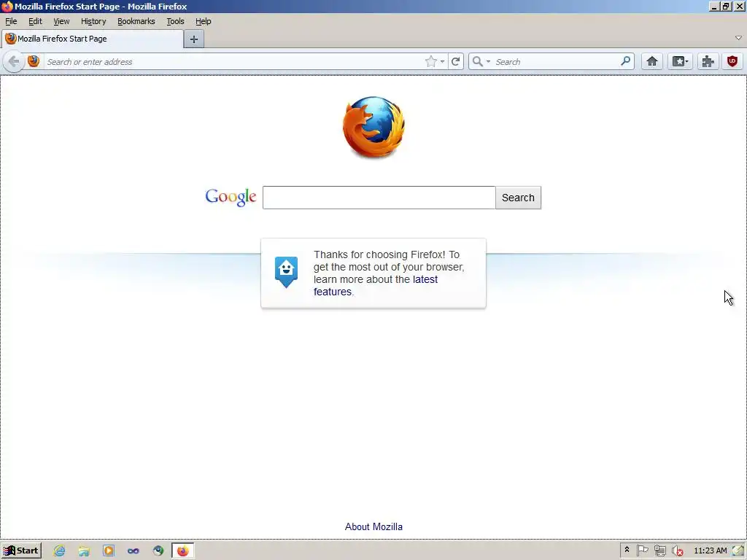The width and height of the screenshot is (747, 560).
Task: Open a new tab with plus button
Action: [194, 39]
